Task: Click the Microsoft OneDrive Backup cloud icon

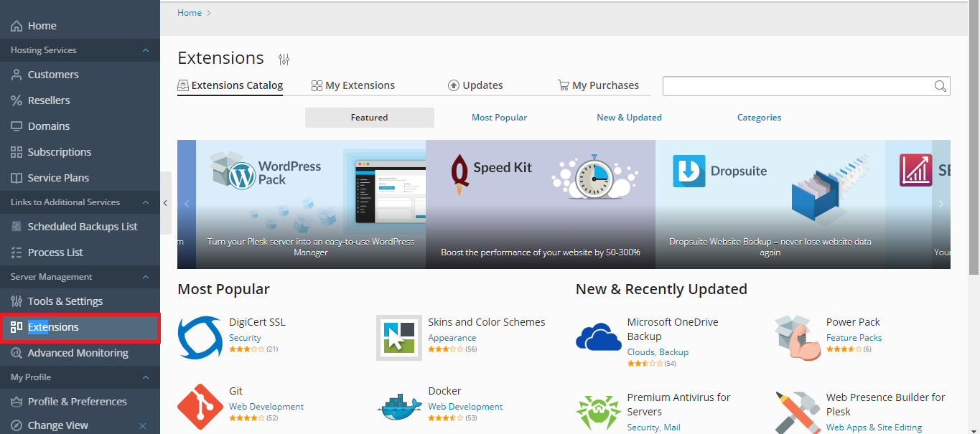Action: tap(599, 337)
